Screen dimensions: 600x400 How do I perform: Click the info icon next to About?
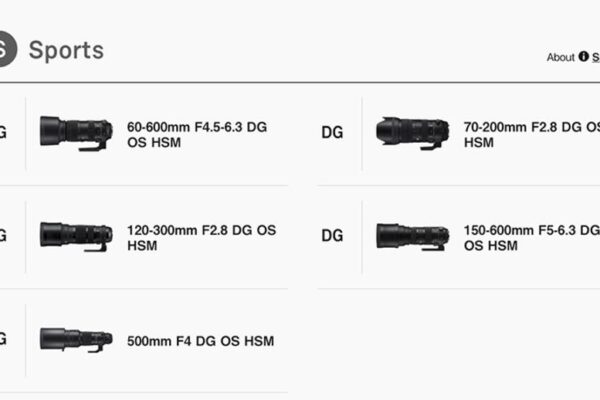[583, 57]
